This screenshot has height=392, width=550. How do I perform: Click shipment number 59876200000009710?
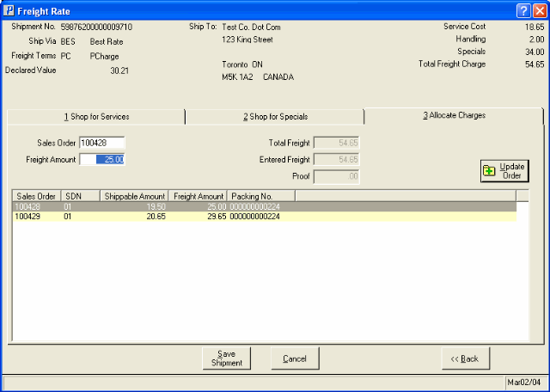point(96,27)
